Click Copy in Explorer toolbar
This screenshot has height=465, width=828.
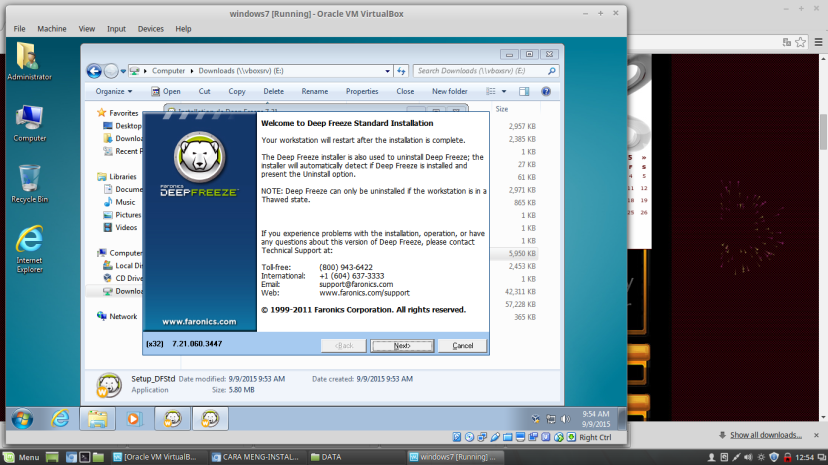pos(237,91)
